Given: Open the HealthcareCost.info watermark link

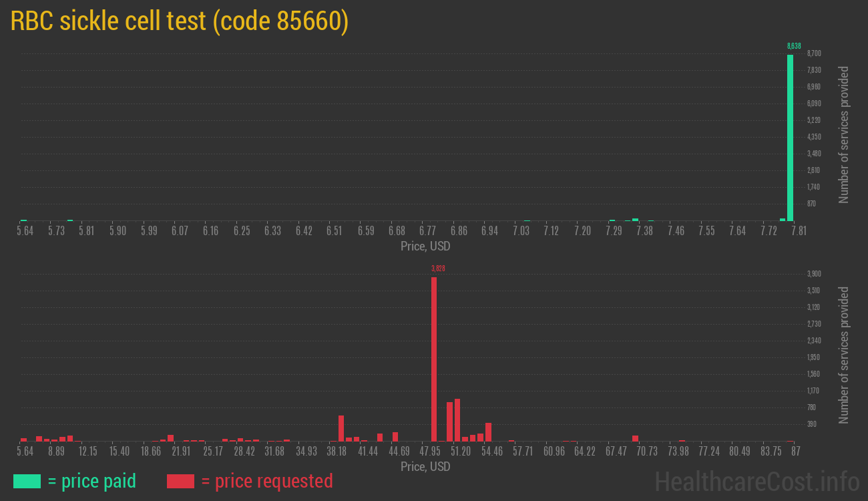Looking at the screenshot, I should click(x=756, y=481).
